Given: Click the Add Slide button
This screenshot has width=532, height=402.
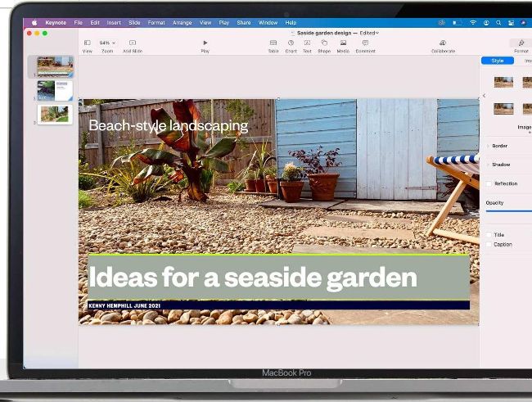Looking at the screenshot, I should [x=133, y=43].
